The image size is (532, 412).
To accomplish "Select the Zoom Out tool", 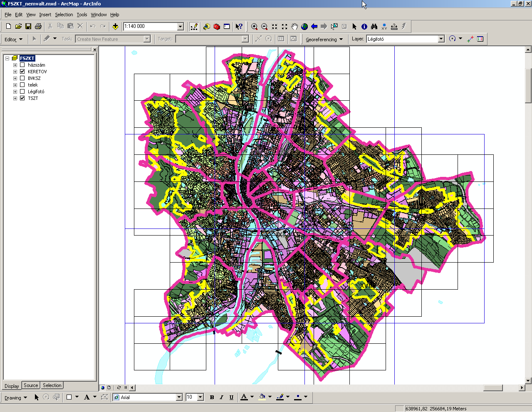I will (x=265, y=26).
